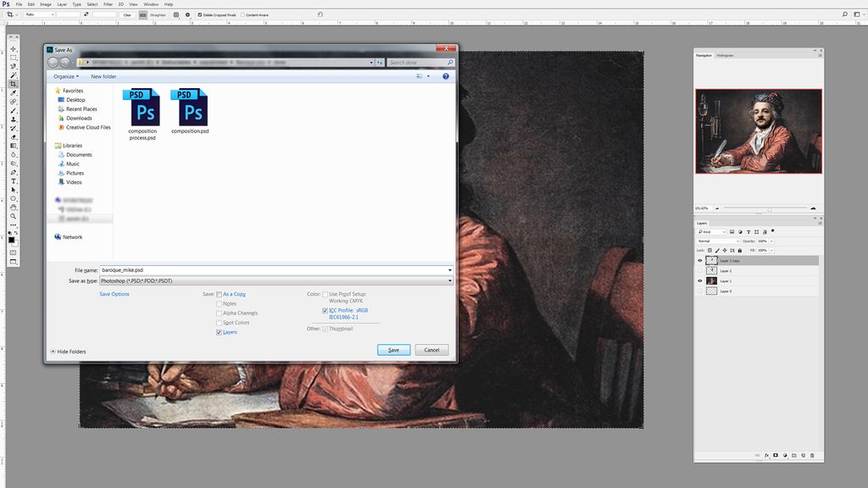Viewport: 868px width, 488px height.
Task: Click the New folder button
Action: pos(103,76)
